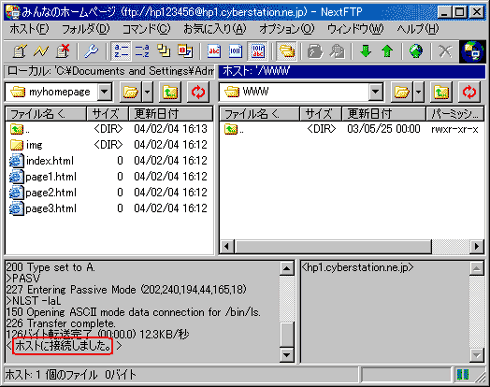
Task: Click the red and blue windows toolbar icon
Action: (x=185, y=51)
